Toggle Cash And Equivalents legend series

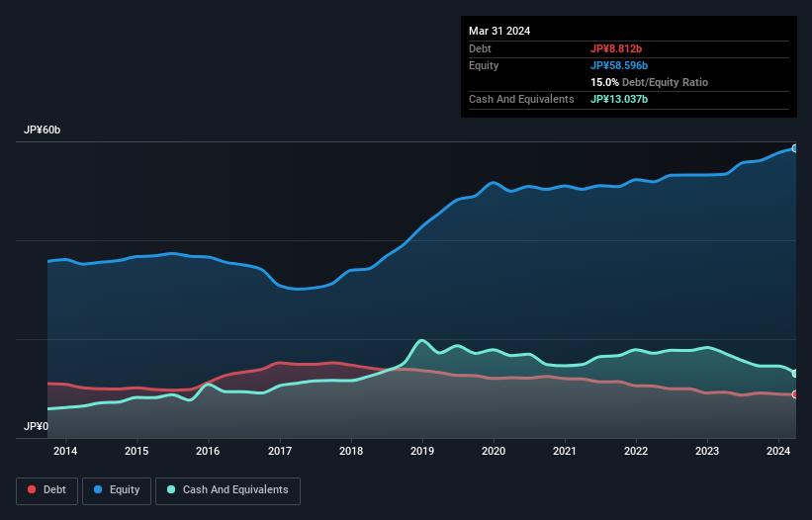point(227,490)
